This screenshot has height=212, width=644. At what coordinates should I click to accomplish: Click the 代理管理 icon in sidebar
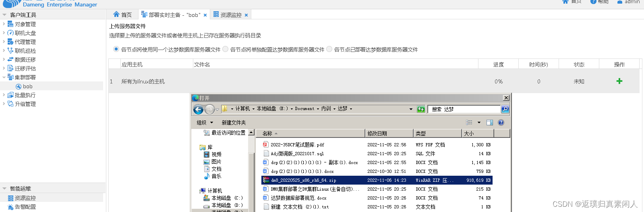[10, 42]
